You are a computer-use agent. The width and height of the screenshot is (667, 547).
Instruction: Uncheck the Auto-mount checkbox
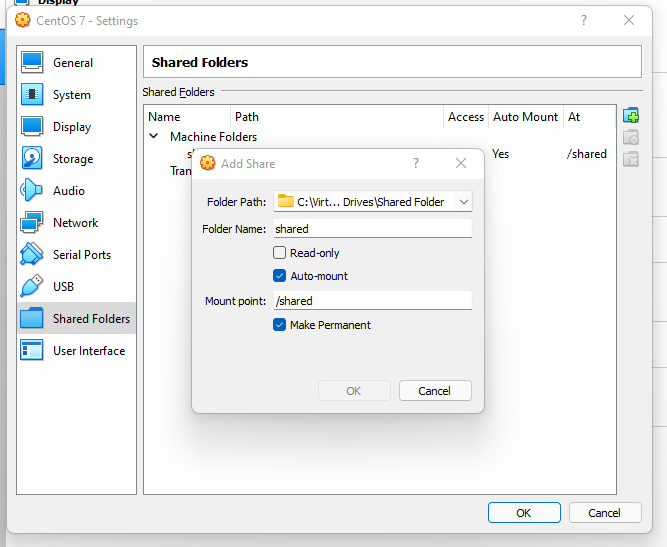[280, 276]
